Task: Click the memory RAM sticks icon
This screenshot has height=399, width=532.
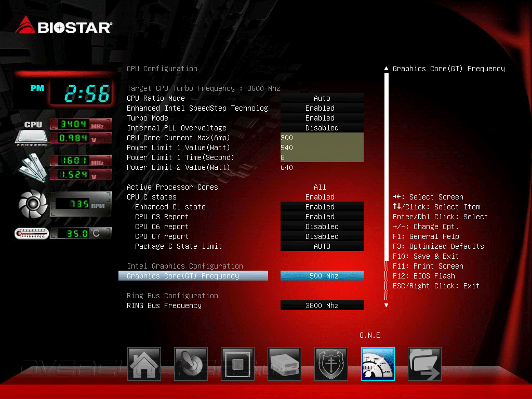Action: pyautogui.click(x=33, y=167)
